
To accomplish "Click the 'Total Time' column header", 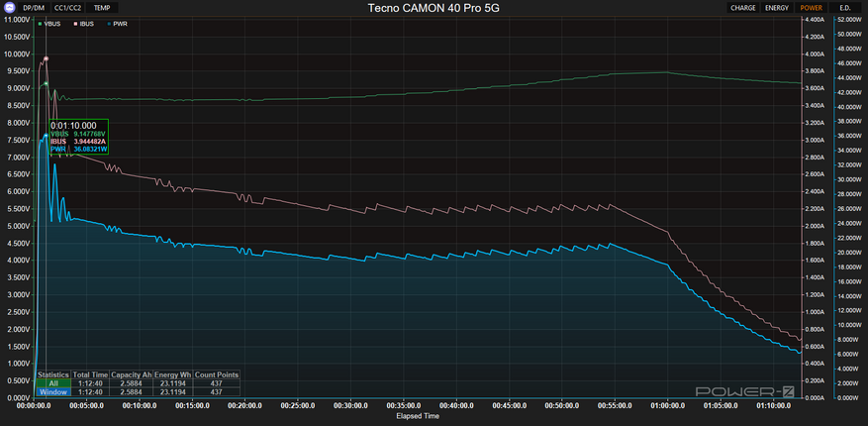I will click(91, 375).
